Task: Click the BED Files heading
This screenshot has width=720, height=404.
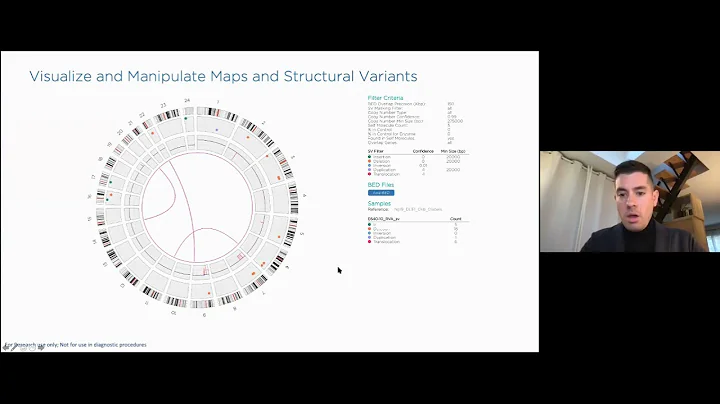Action: 381,185
